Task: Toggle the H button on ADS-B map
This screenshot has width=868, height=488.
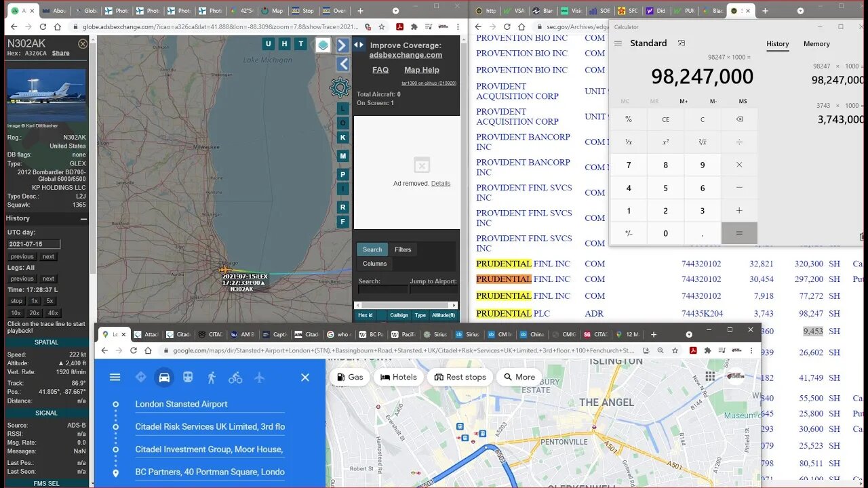Action: [284, 44]
